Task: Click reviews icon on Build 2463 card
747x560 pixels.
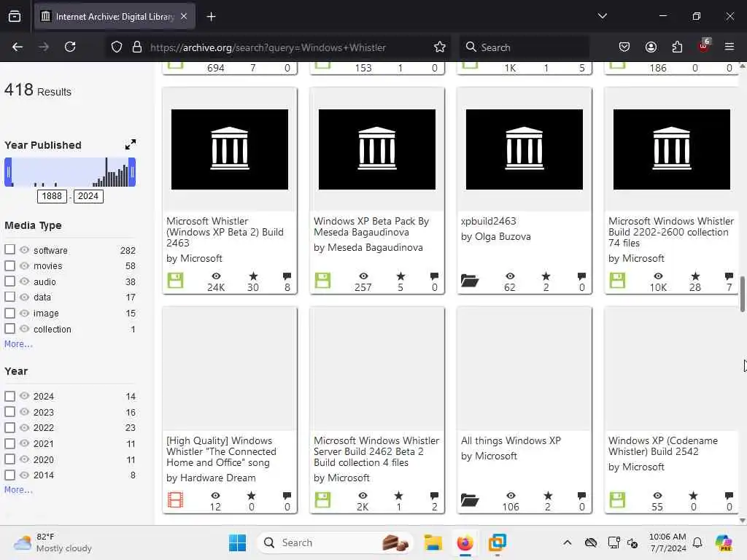Action: tap(287, 276)
